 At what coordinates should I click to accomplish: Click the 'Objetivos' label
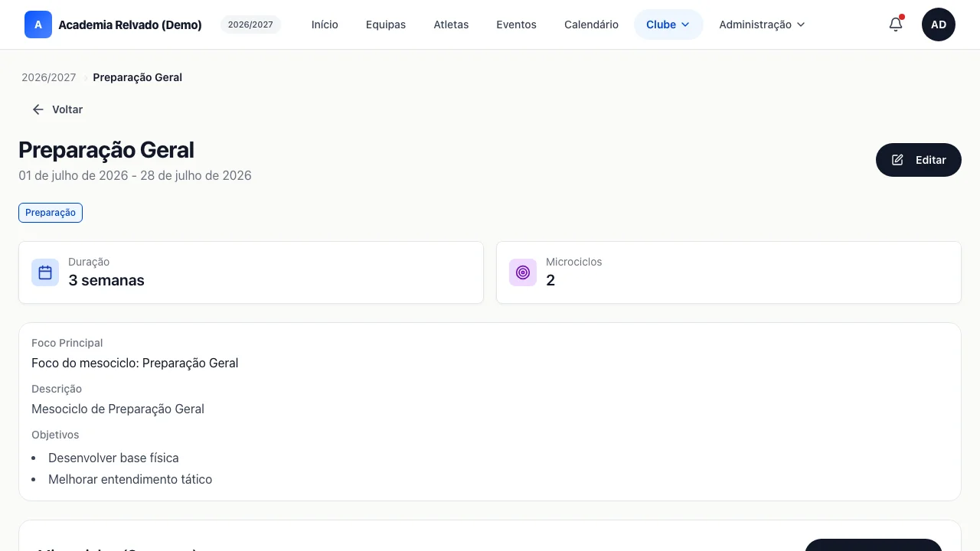pyautogui.click(x=55, y=435)
